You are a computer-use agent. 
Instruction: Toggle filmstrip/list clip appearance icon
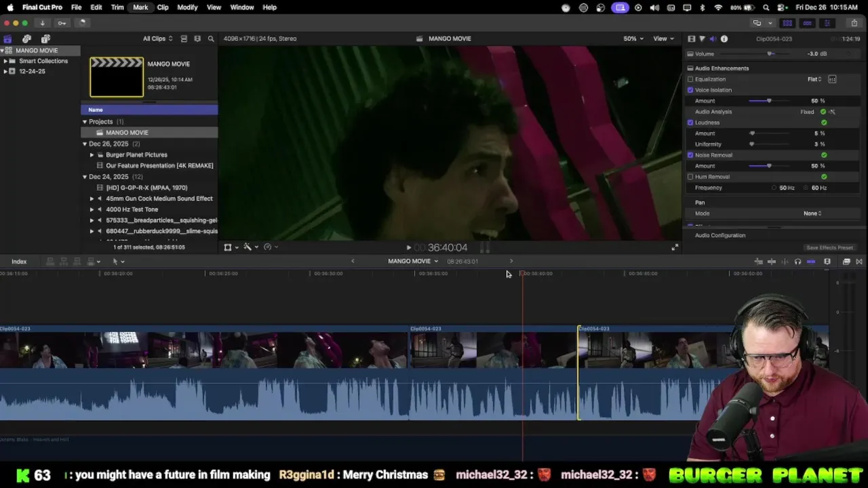184,39
